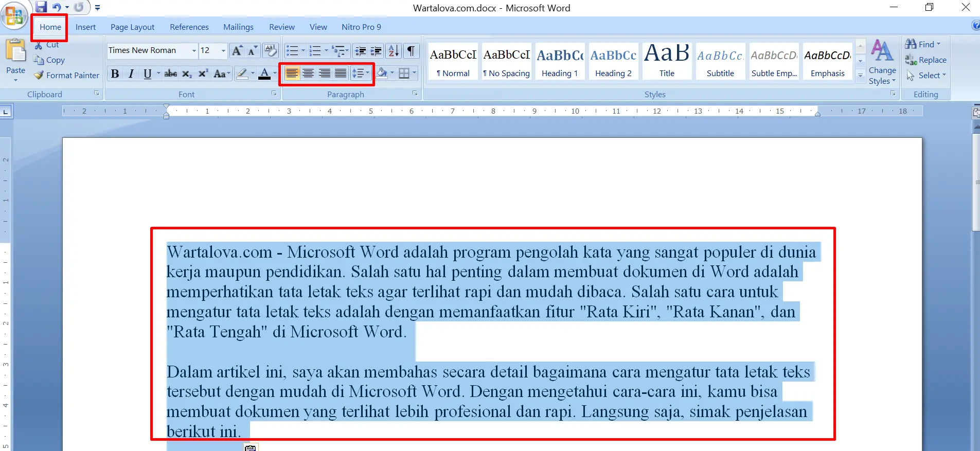980x451 pixels.
Task: Toggle Underline formatting
Action: [147, 74]
